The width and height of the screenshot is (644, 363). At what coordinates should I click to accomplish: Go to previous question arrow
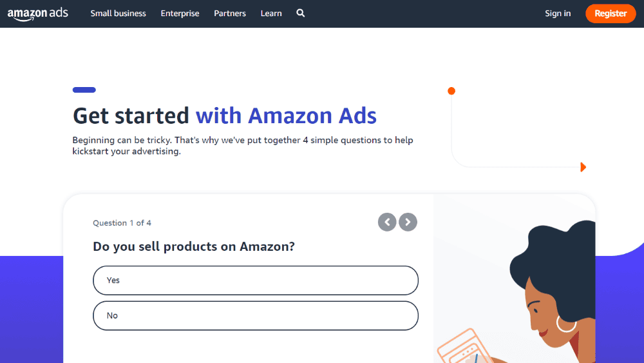click(x=387, y=222)
